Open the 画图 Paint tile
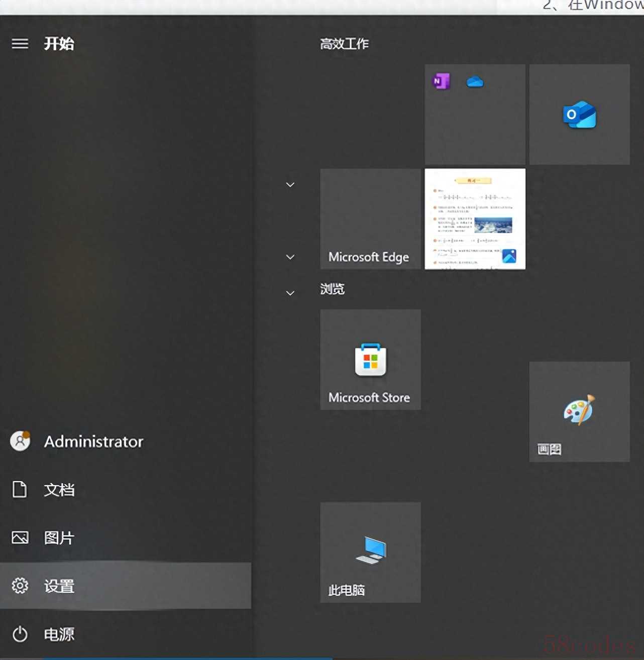The image size is (644, 660). (x=579, y=412)
